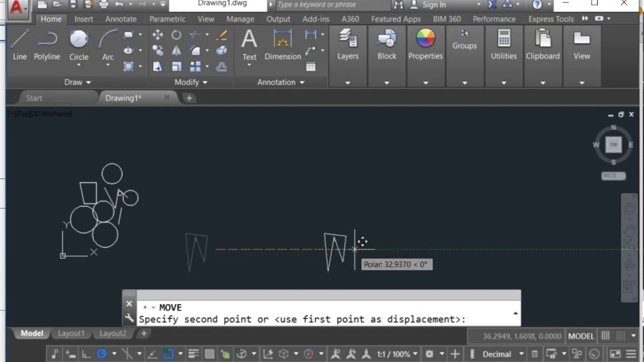
Task: Expand the command line history arrow
Action: (x=515, y=313)
